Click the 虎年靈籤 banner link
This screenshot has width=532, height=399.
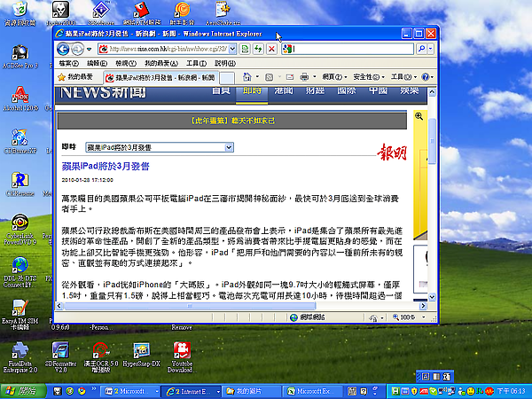tap(232, 121)
